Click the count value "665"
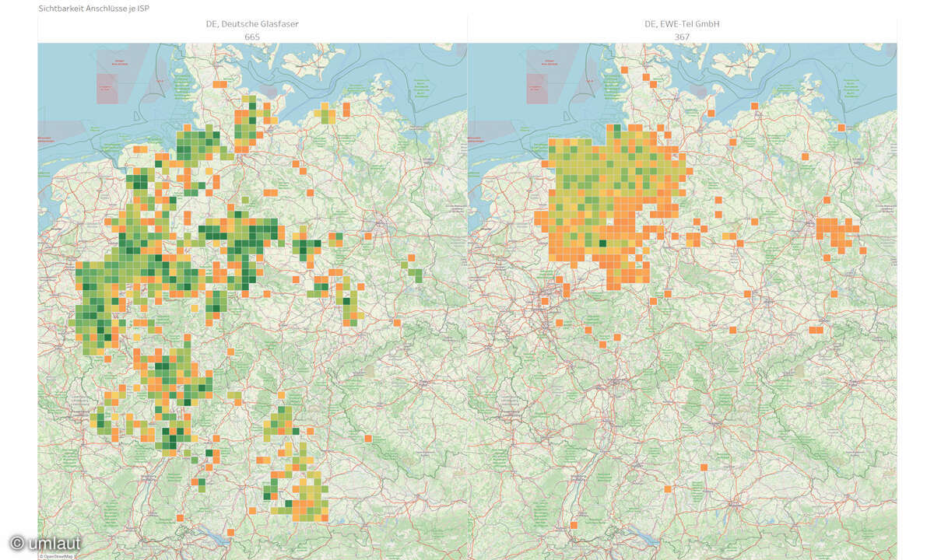This screenshot has height=560, width=934. [252, 37]
